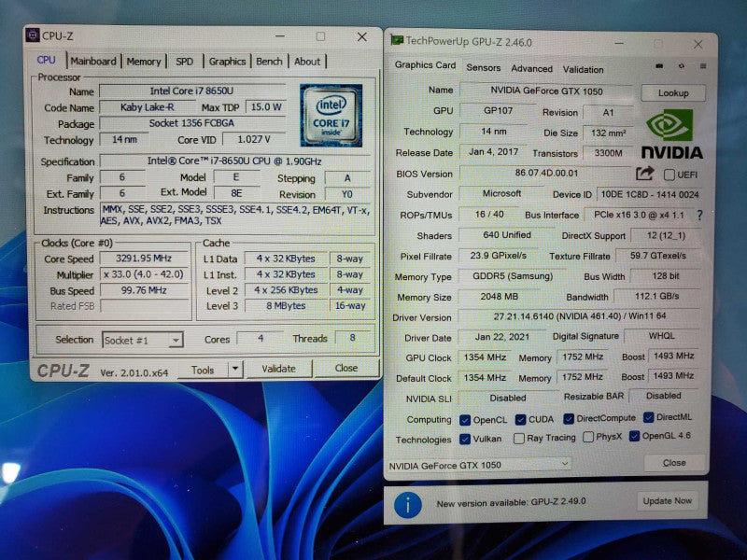Click the Specification field i7-8650U CPU @ 1.90GHz

[234, 161]
